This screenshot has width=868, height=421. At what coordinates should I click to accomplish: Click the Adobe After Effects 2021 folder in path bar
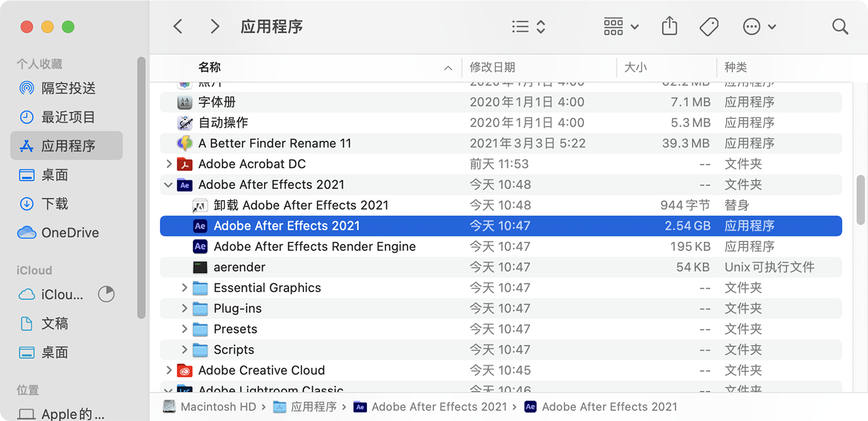430,407
